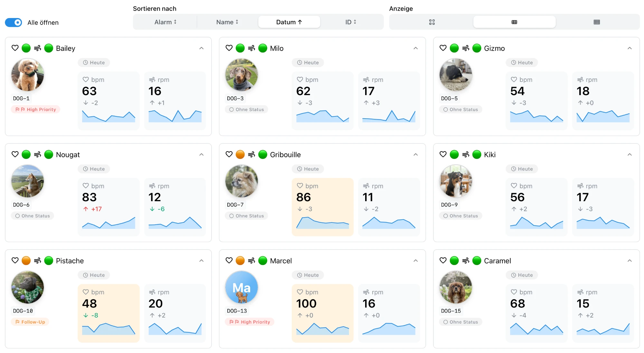The image size is (644, 353).
Task: Collapse Gribouille's card
Action: coord(416,155)
